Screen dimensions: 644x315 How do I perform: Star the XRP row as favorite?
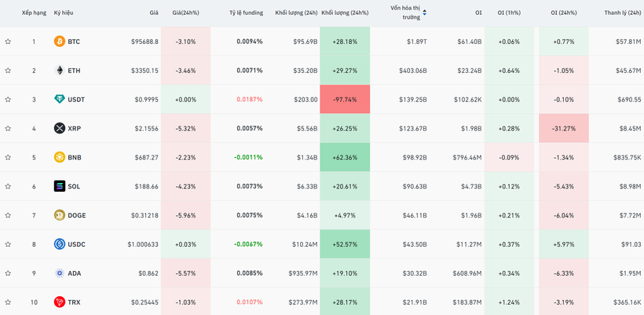pyautogui.click(x=8, y=128)
